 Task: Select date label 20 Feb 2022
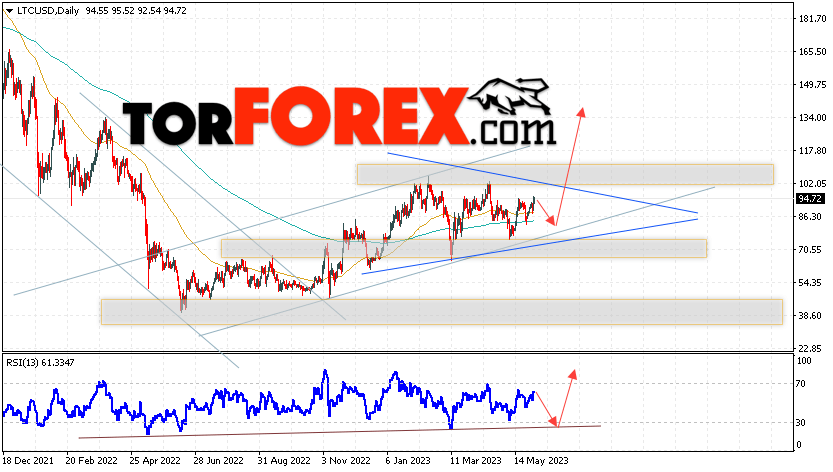coord(91,461)
